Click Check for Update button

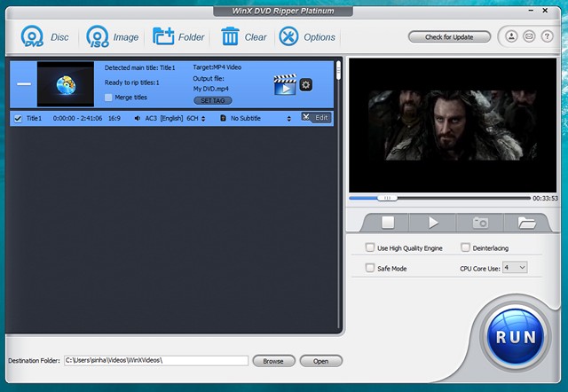pos(449,37)
